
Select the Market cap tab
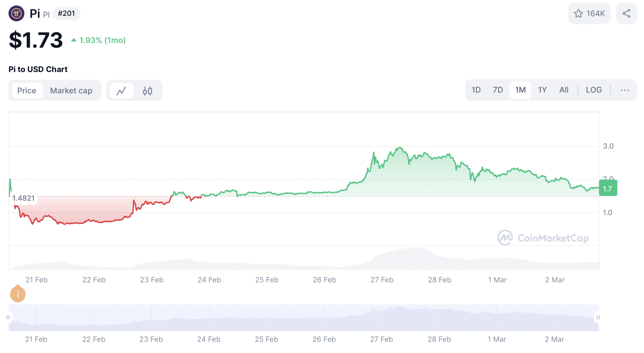tap(71, 91)
